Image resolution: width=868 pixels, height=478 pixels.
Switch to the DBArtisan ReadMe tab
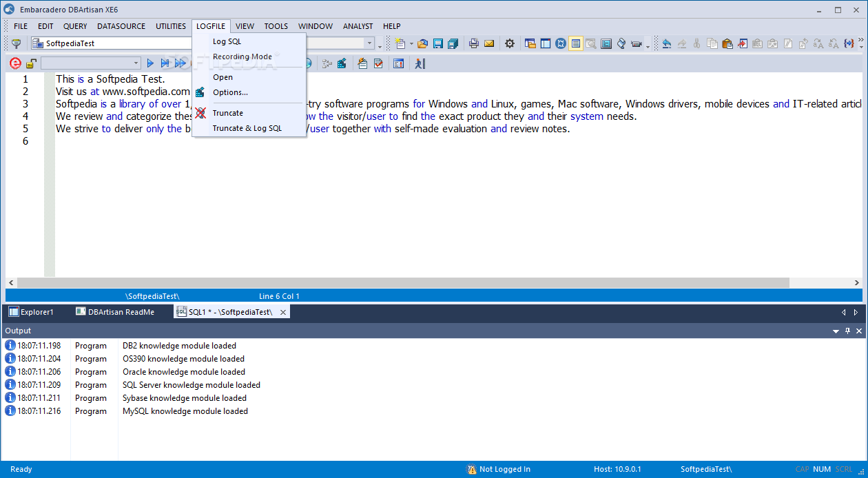point(115,312)
